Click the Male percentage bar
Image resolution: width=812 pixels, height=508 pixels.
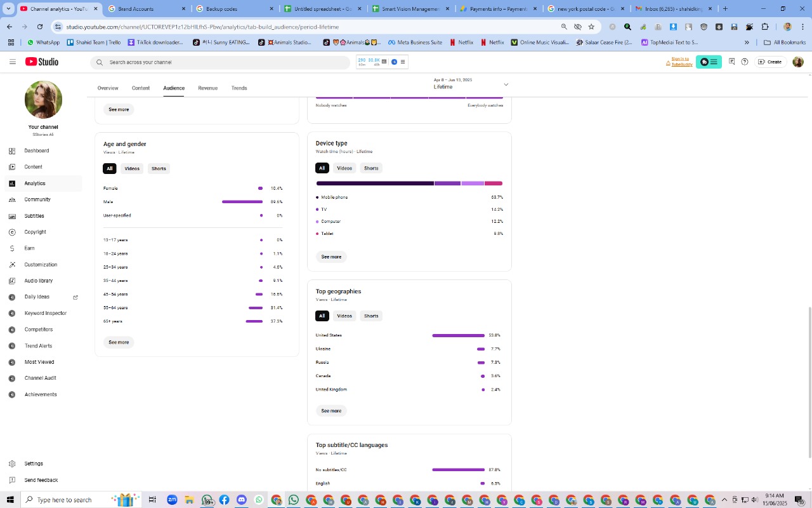click(242, 202)
